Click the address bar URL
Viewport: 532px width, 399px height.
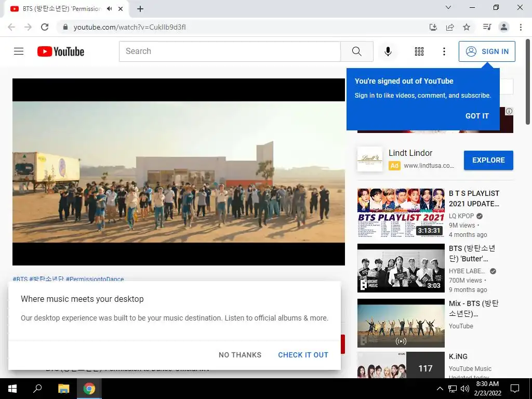(129, 27)
